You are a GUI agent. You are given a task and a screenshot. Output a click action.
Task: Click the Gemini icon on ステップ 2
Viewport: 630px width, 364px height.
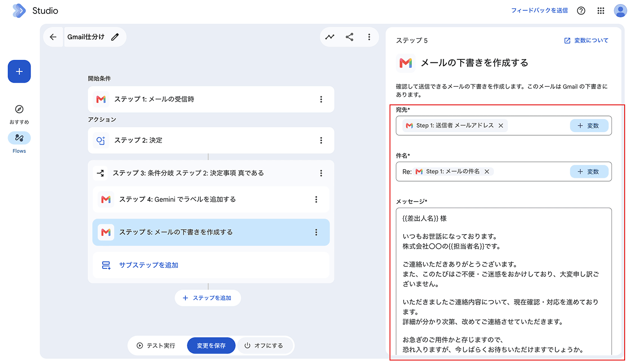pyautogui.click(x=101, y=140)
